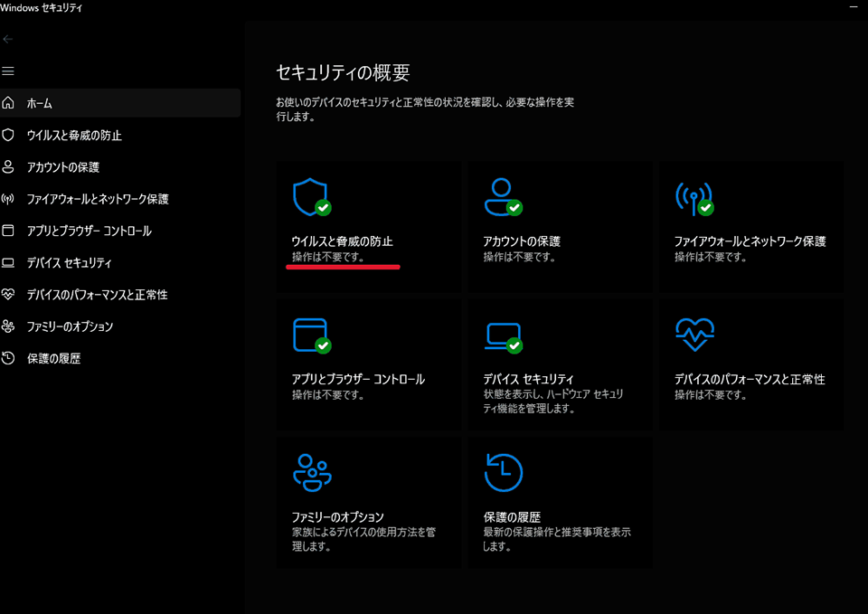Open デバイスのパフォーマンスと正常性 card title
The image size is (868, 614).
pyautogui.click(x=750, y=379)
